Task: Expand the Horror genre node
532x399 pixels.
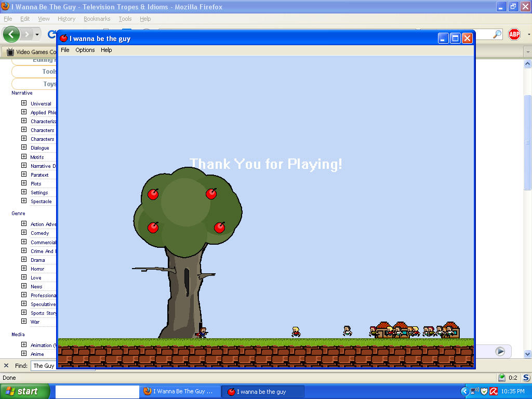Action: 24,268
